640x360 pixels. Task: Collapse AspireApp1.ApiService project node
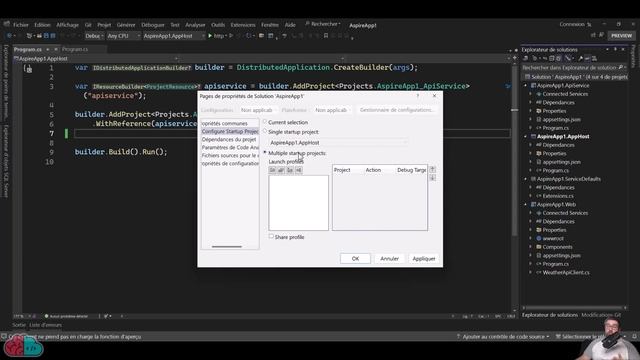coord(526,86)
